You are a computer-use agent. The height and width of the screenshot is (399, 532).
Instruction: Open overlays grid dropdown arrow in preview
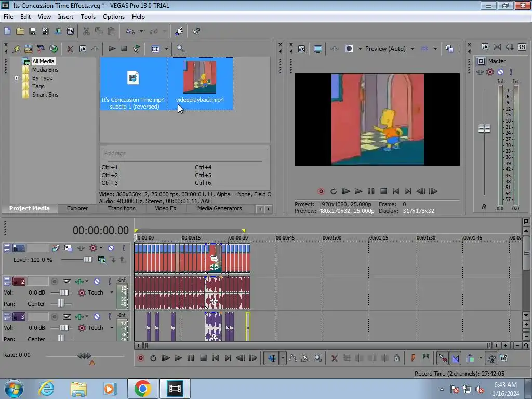click(x=435, y=49)
